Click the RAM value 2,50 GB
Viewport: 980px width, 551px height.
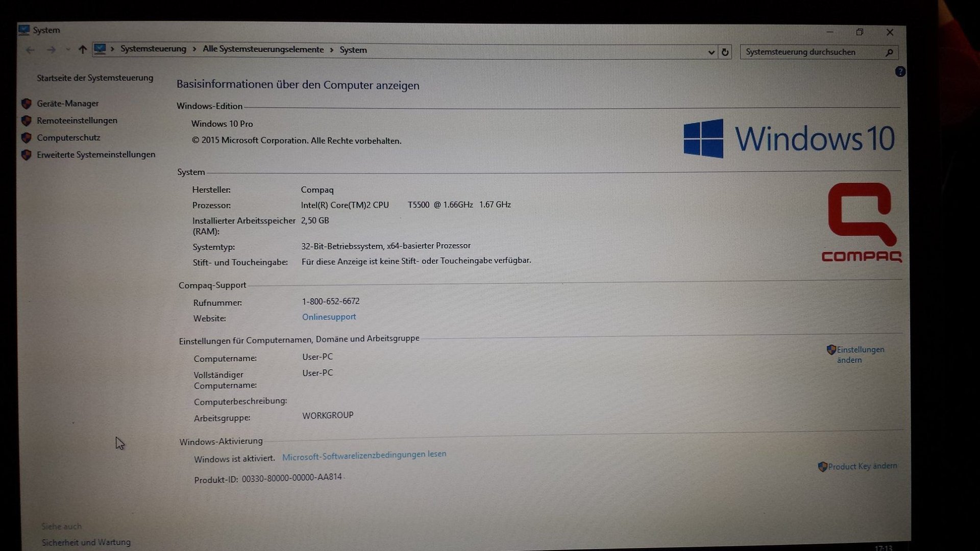[315, 220]
